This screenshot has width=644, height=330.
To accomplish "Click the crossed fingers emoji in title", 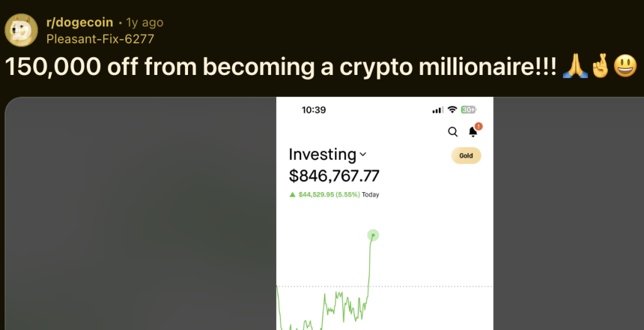I will click(x=599, y=66).
